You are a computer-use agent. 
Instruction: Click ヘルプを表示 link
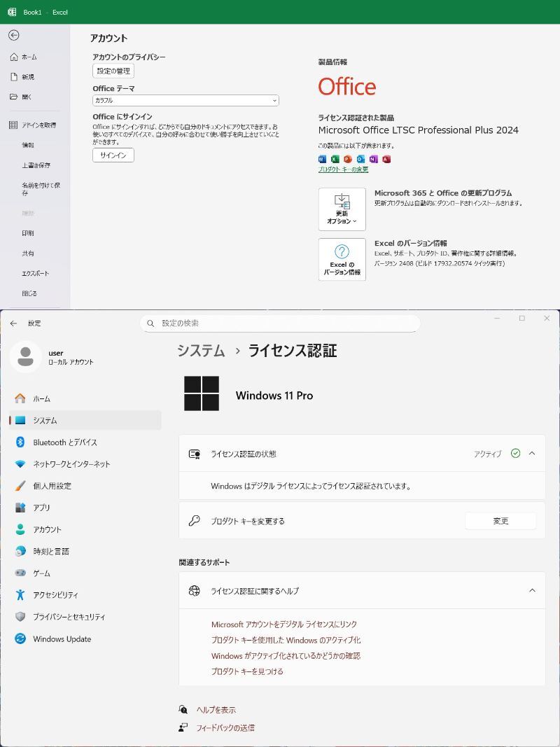click(216, 710)
